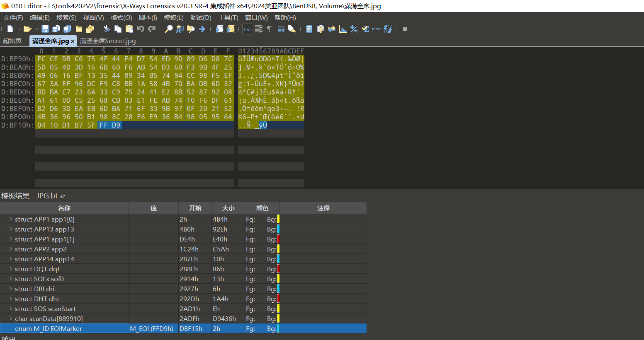Viewport: 644px width, 340px height.
Task: Select the struct SOFx sof0 row
Action: (183, 279)
